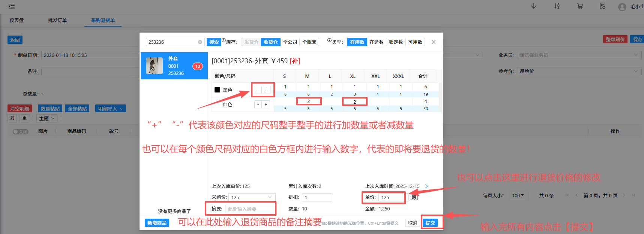Click the help icon beside 库存
The height and width of the screenshot is (234, 644).
pyautogui.click(x=224, y=40)
